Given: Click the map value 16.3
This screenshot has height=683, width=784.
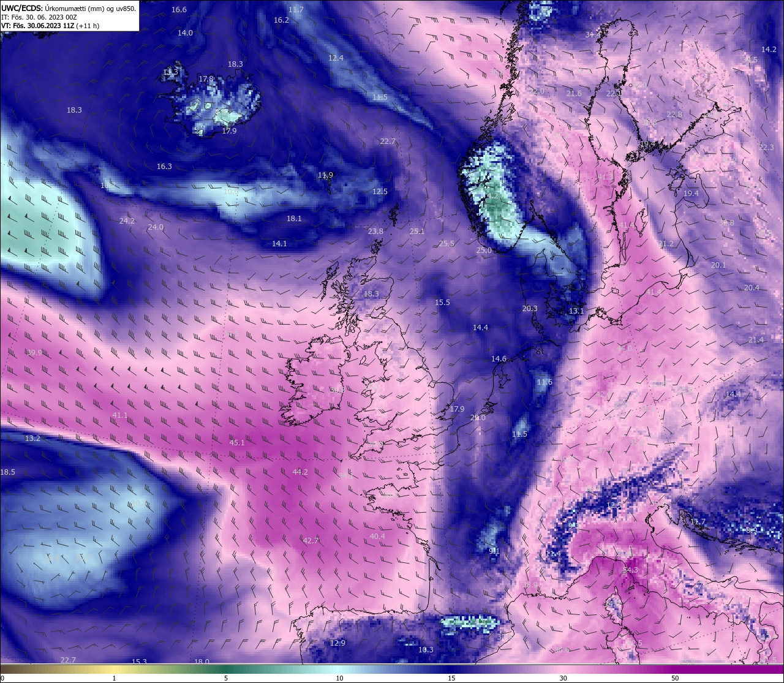Looking at the screenshot, I should (x=164, y=166).
